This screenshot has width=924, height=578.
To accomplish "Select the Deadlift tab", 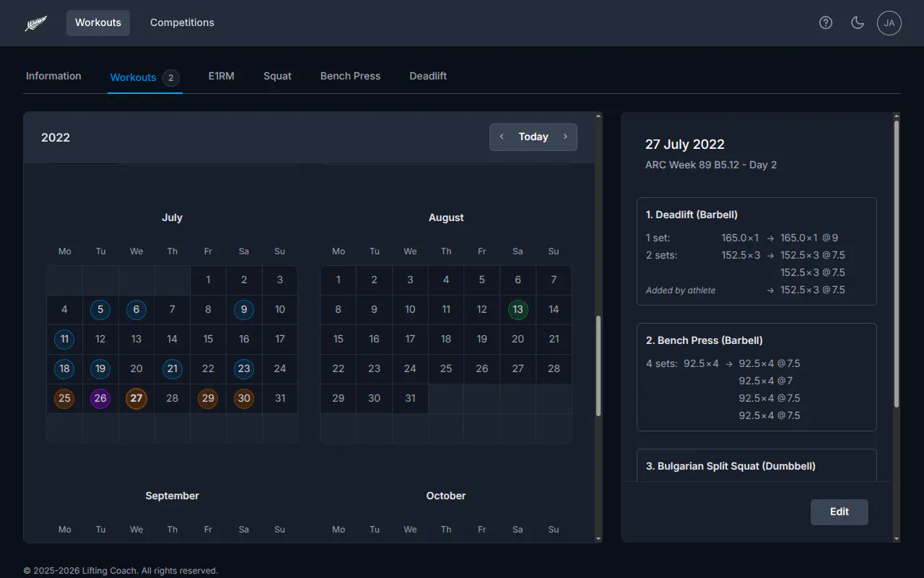I will (428, 76).
